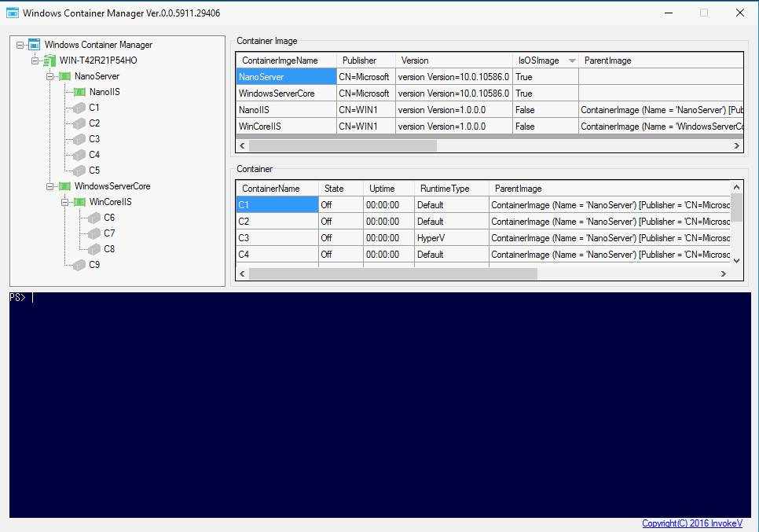This screenshot has height=532, width=759.
Task: Collapse the NanoServer tree node
Action: pyautogui.click(x=49, y=76)
